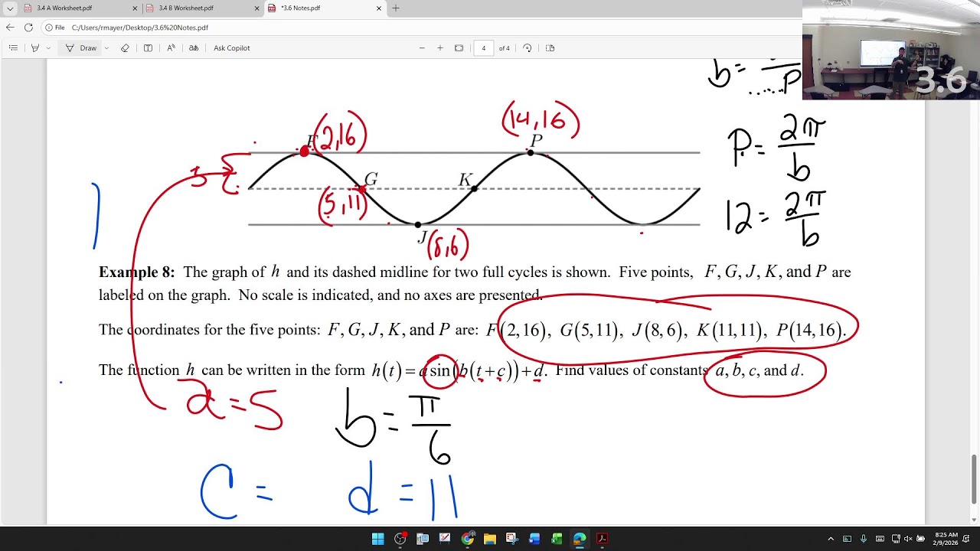Expand highlight color options dropdown

point(48,47)
